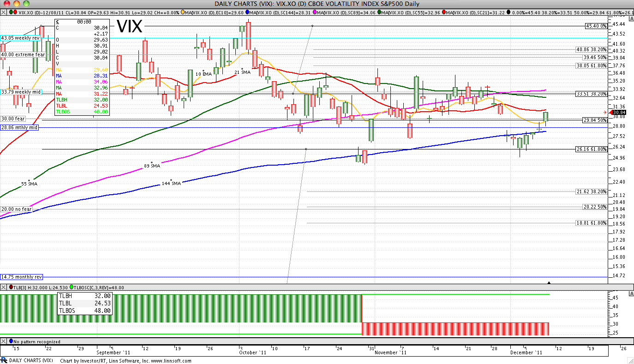Select the '30.00 fear' line label
The image size is (634, 364).
click(x=13, y=119)
